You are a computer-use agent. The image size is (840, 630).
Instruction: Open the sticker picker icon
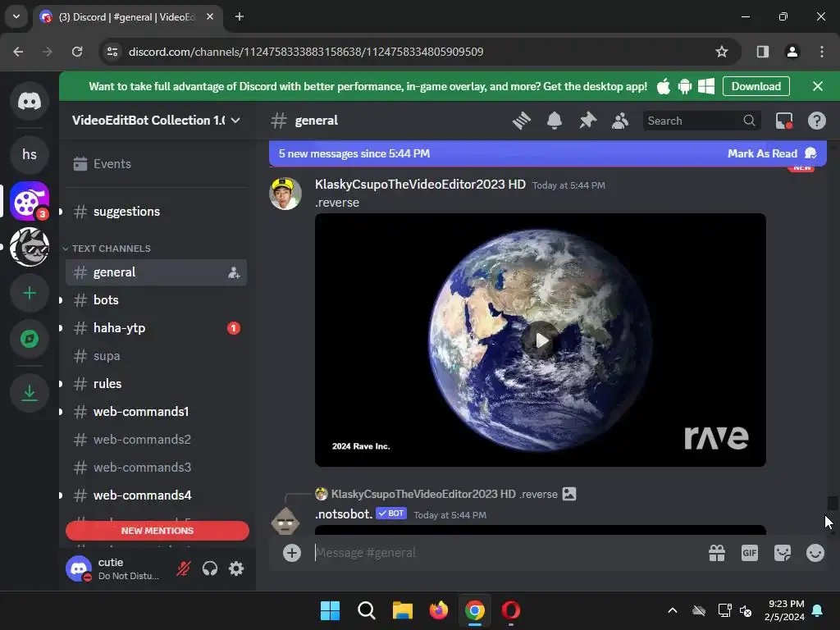click(783, 553)
